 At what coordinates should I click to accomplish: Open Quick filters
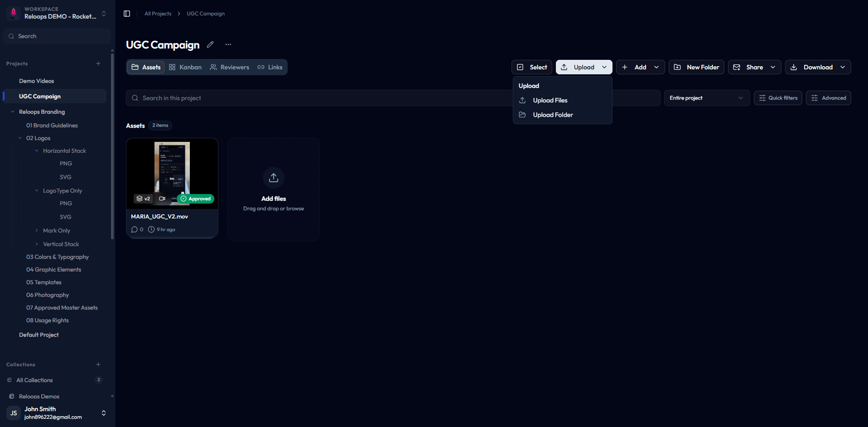point(778,98)
